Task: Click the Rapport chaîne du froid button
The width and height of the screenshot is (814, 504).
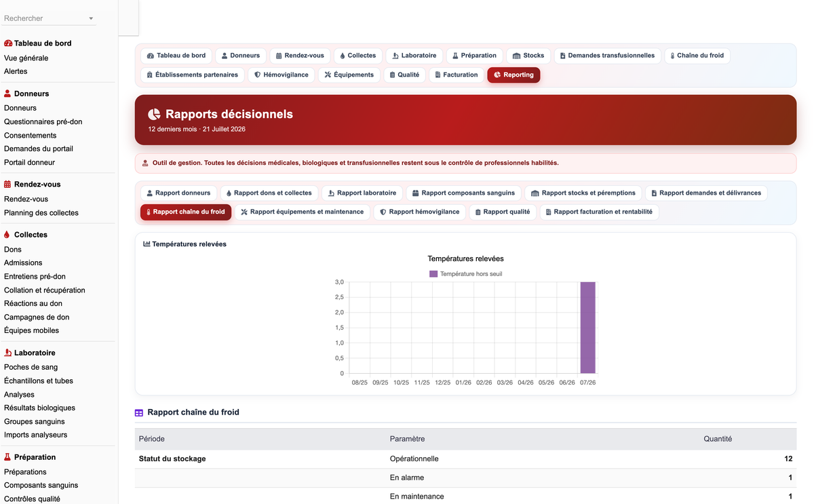Action: [x=186, y=212]
